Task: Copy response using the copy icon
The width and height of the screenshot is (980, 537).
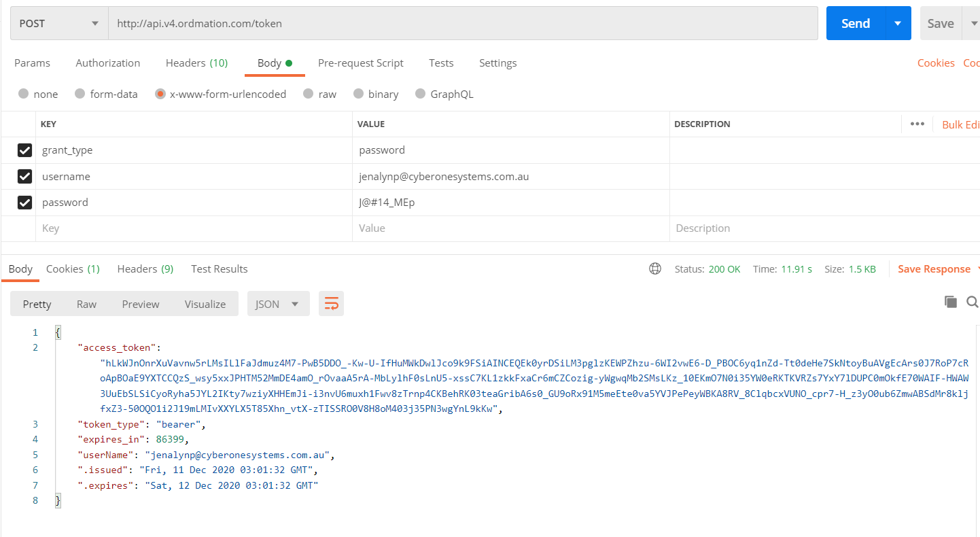Action: coord(950,302)
